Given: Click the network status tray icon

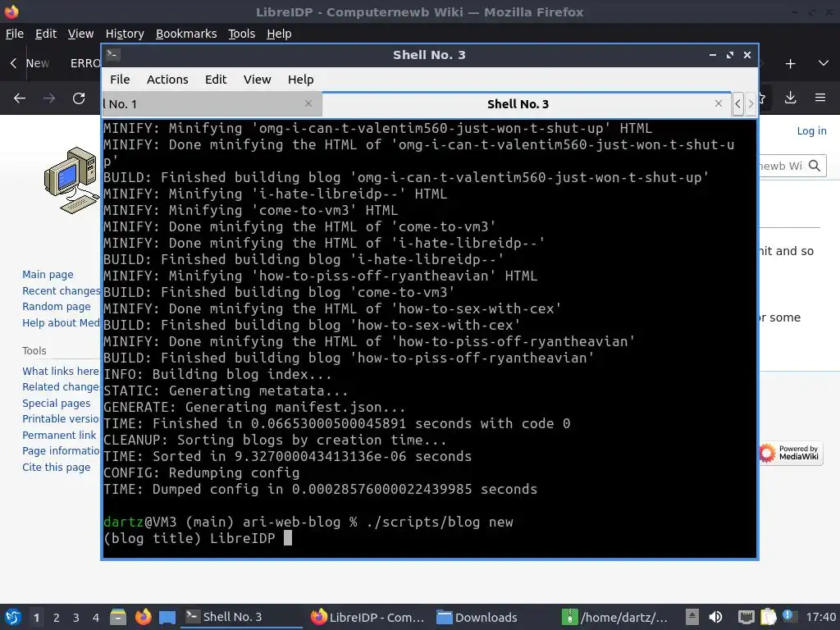Looking at the screenshot, I should click(746, 617).
